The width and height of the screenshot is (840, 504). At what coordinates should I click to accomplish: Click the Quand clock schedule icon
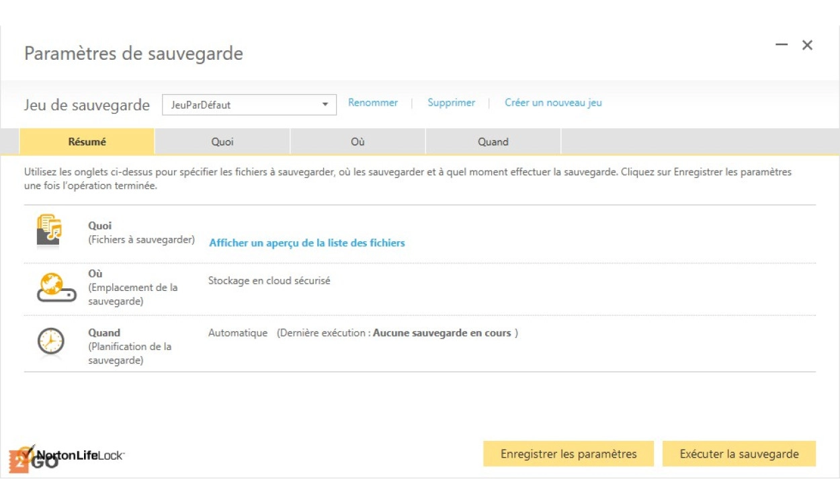click(50, 341)
